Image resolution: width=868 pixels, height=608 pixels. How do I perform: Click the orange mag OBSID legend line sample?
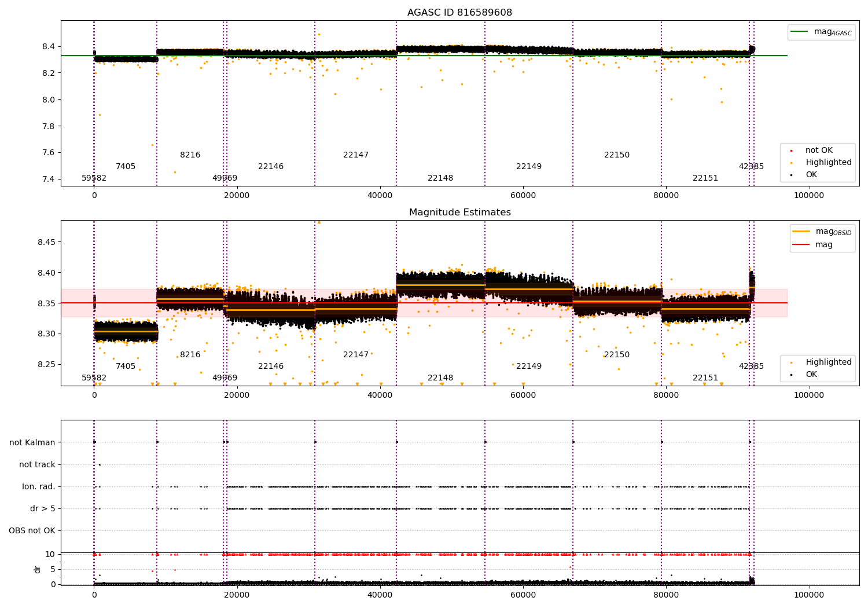[801, 232]
